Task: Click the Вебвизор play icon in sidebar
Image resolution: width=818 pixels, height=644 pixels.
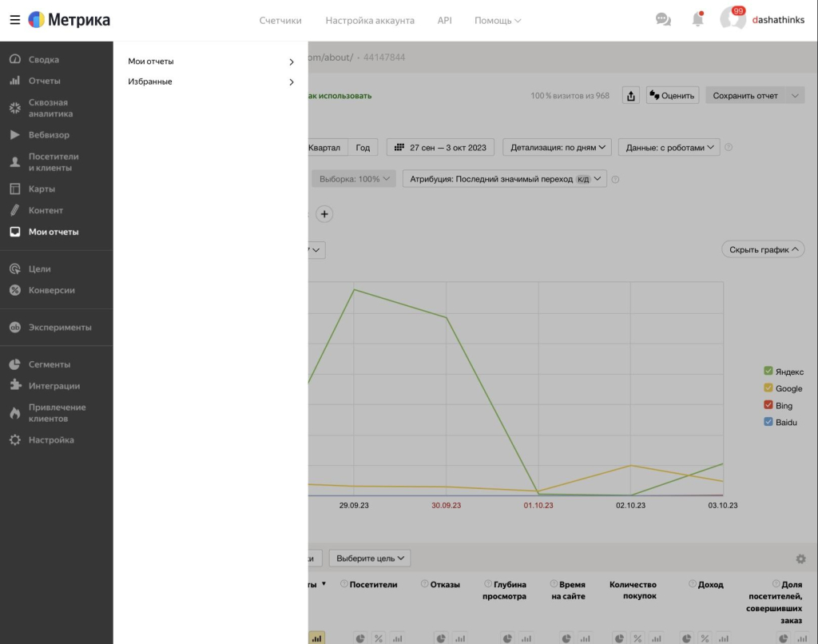Action: tap(14, 135)
